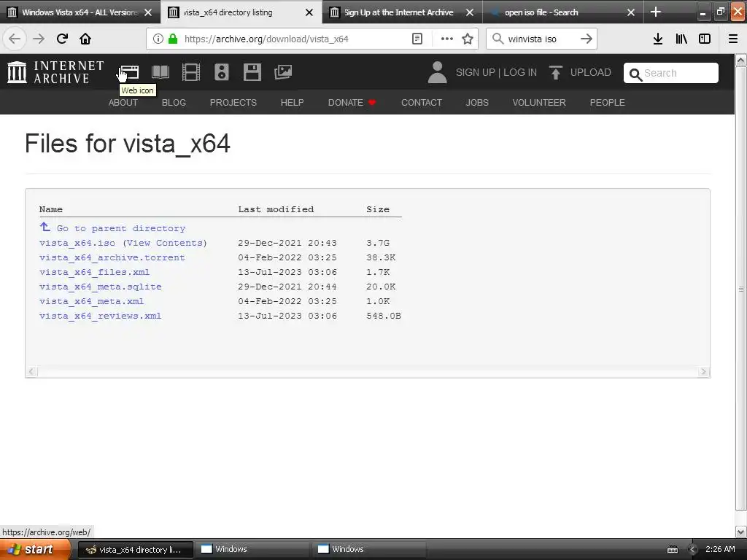Open the Downloads arrow icon
Image resolution: width=747 pixels, height=560 pixels.
coord(658,39)
